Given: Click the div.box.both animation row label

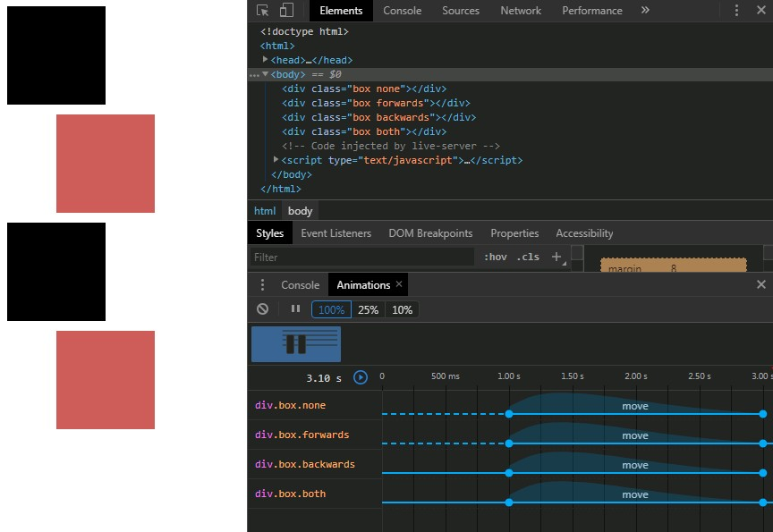Looking at the screenshot, I should 291,494.
